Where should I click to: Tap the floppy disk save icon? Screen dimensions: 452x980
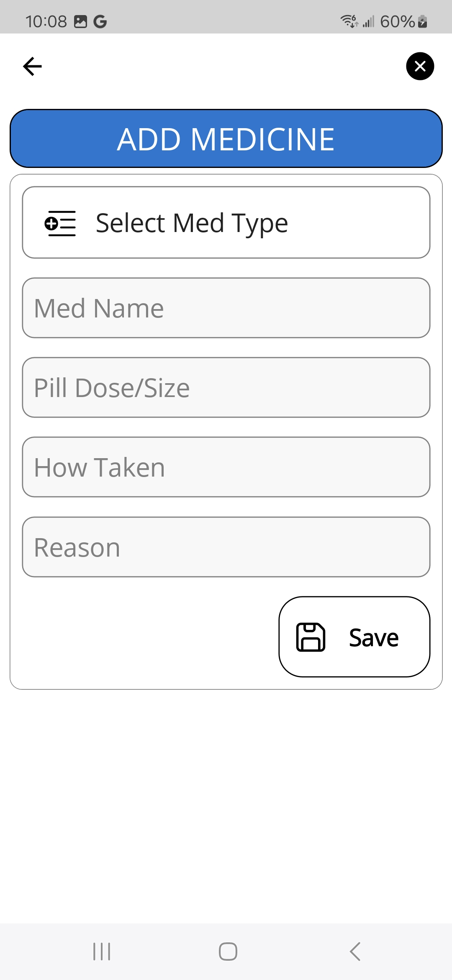tap(311, 637)
